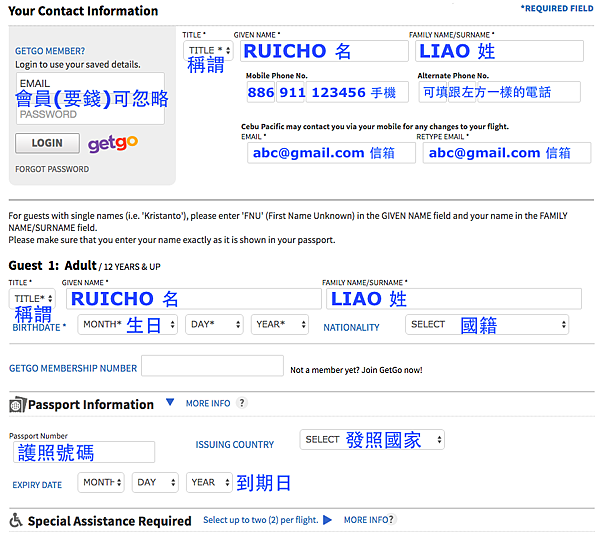Click the login PASSWORD field
The height and width of the screenshot is (535, 600).
point(90,114)
